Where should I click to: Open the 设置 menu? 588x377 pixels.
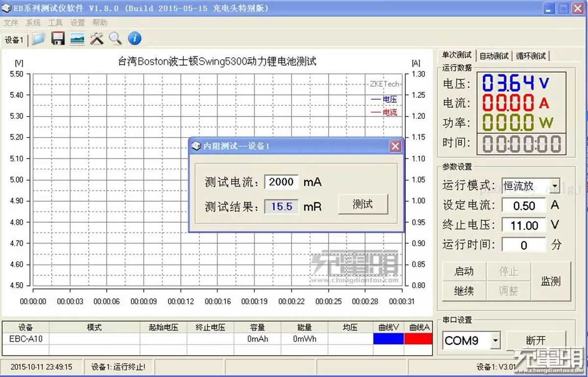(77, 23)
